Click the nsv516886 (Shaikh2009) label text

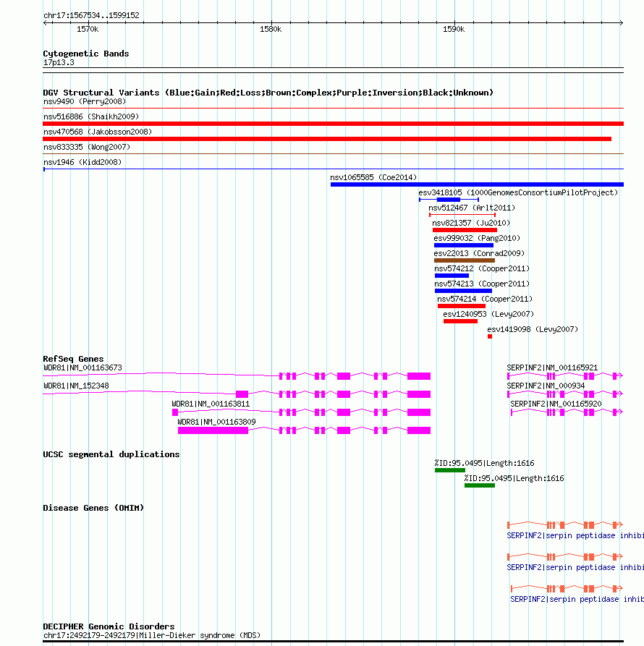pos(91,116)
